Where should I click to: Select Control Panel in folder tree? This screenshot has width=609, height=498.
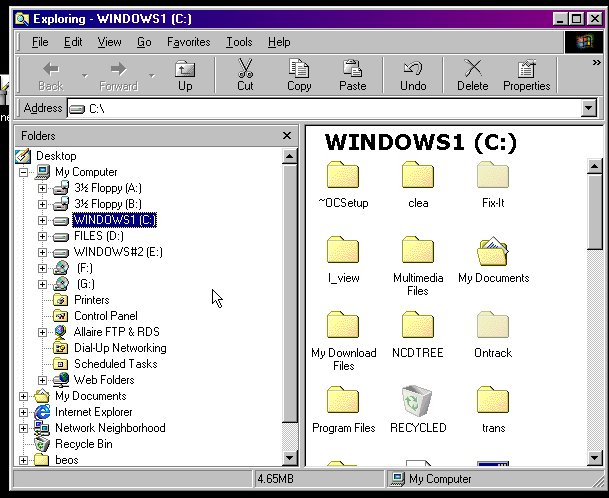coord(105,316)
